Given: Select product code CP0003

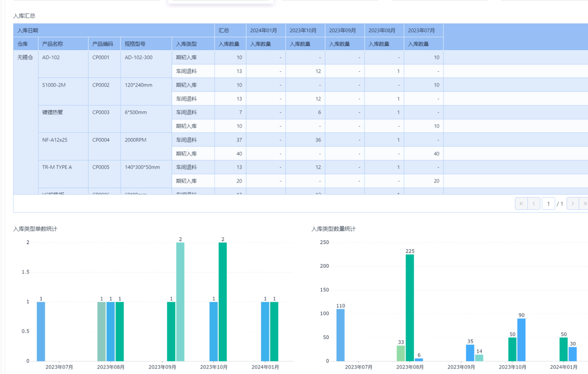Looking at the screenshot, I should coord(104,119).
